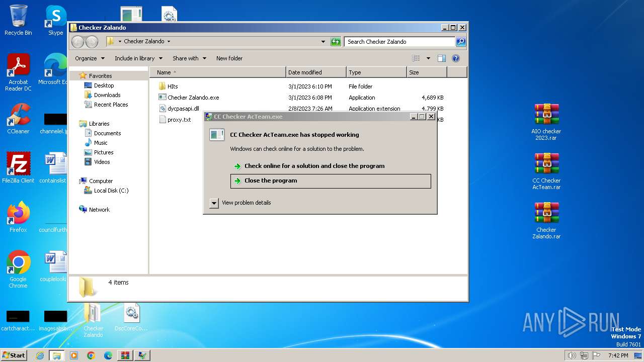
Task: Select CC Checker AcTeam.rar archive icon
Action: pos(546,171)
